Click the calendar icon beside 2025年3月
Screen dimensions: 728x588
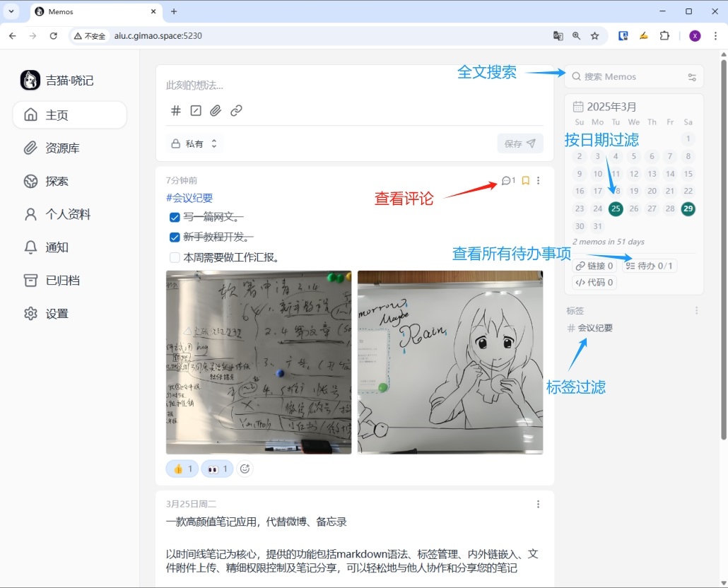tap(578, 107)
